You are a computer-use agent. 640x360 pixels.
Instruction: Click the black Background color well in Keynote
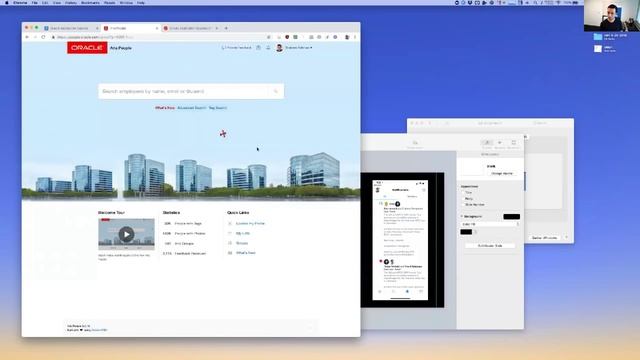[511, 217]
